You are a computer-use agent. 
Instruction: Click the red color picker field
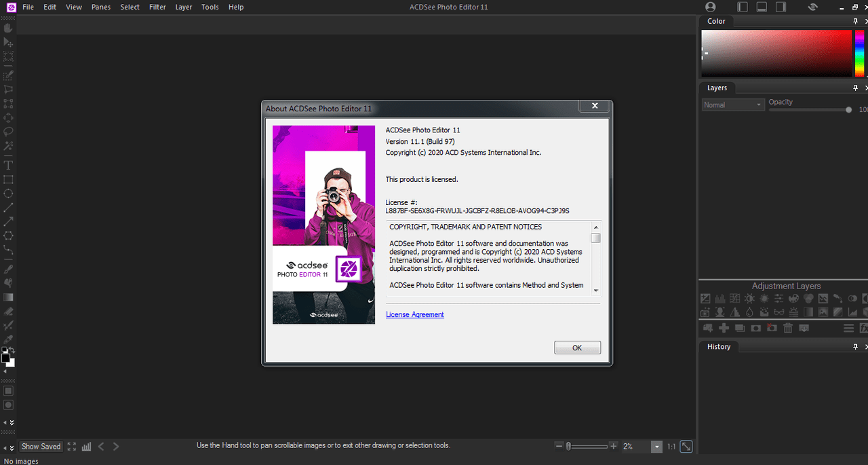click(776, 53)
